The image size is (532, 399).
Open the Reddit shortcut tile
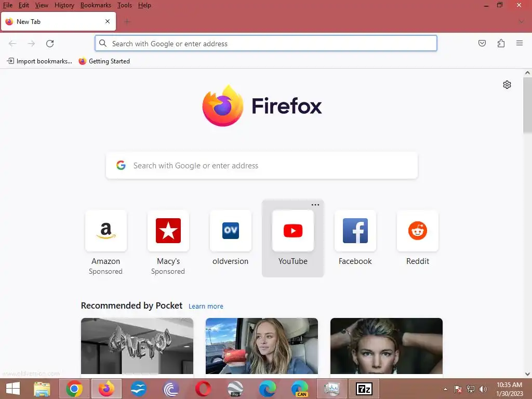(x=418, y=231)
